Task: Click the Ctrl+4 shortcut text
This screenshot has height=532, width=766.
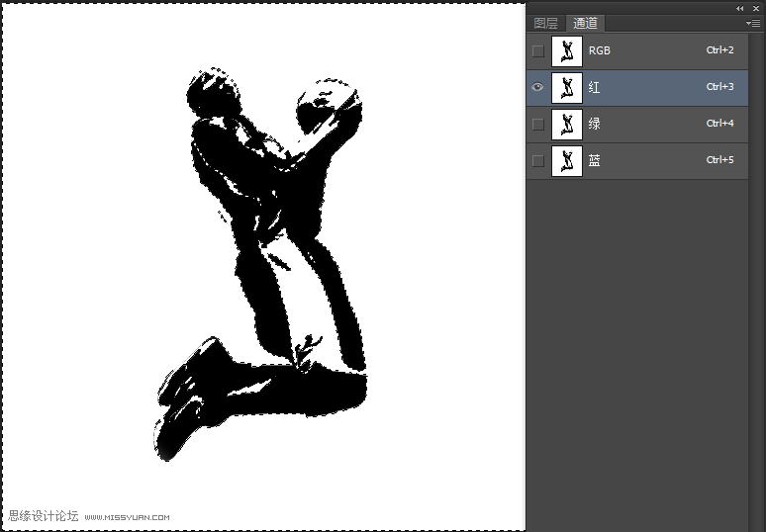Action: pyautogui.click(x=720, y=123)
